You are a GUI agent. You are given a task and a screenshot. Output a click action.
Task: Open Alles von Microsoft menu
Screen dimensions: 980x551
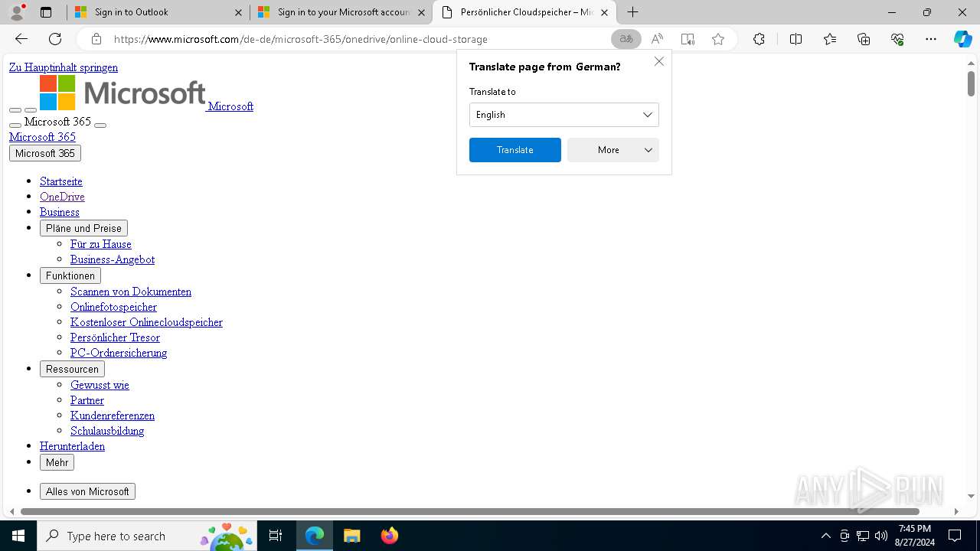87,491
